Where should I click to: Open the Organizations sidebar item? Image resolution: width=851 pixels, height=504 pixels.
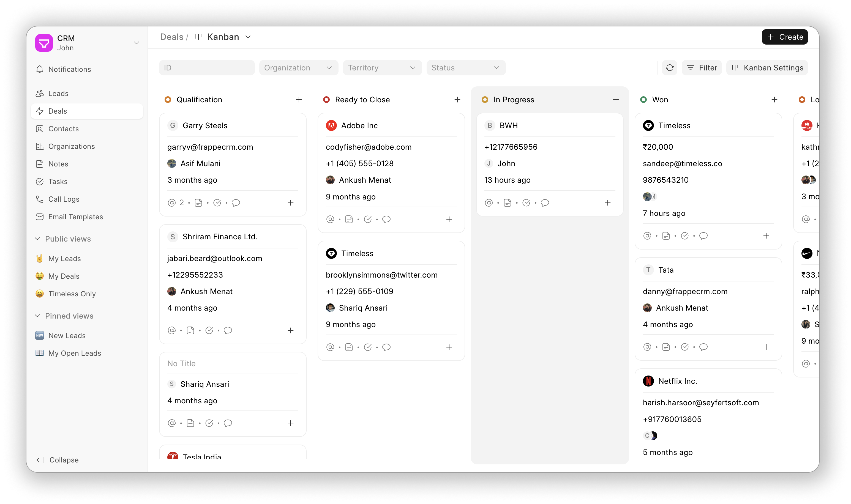(x=71, y=146)
